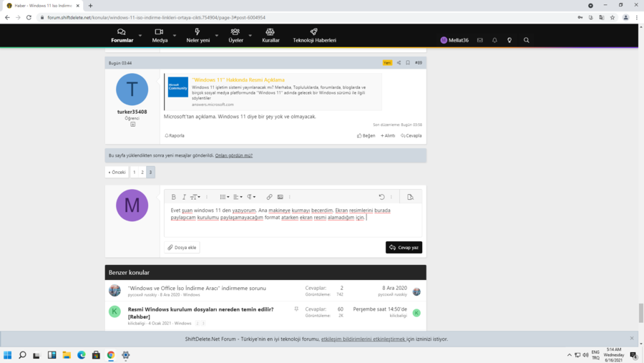Open the font size dropdown
Screen dimensions: 644x363
click(x=195, y=197)
